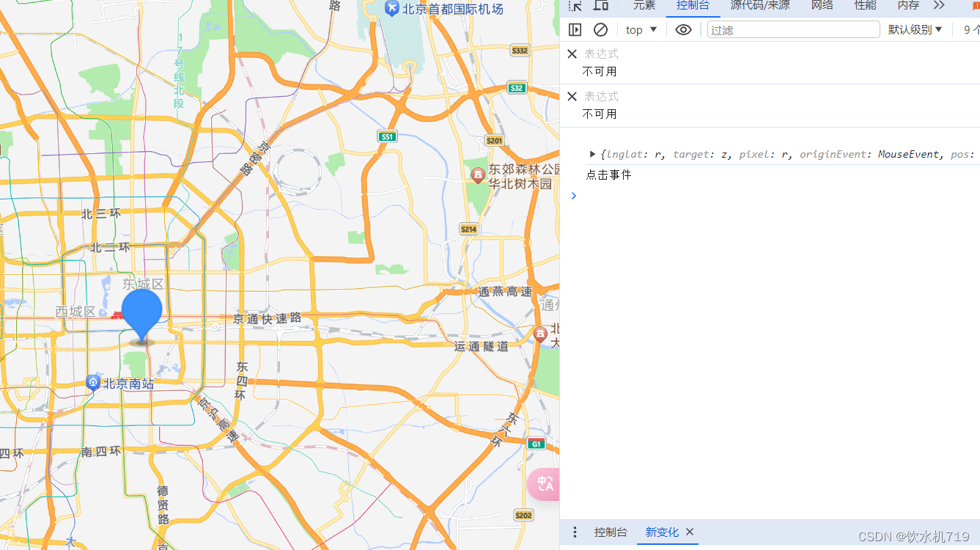Click the console prompt input line
The image size is (980, 550).
[x=777, y=196]
